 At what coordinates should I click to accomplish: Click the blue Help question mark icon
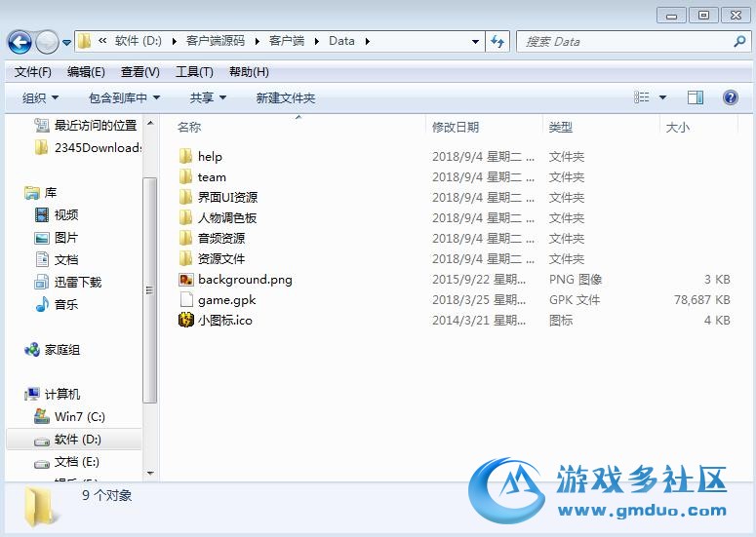731,97
